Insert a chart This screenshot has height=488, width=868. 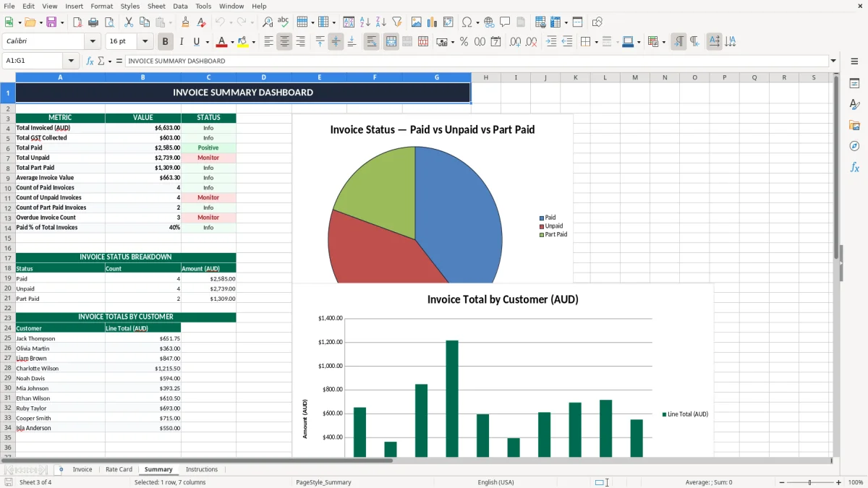coord(433,22)
